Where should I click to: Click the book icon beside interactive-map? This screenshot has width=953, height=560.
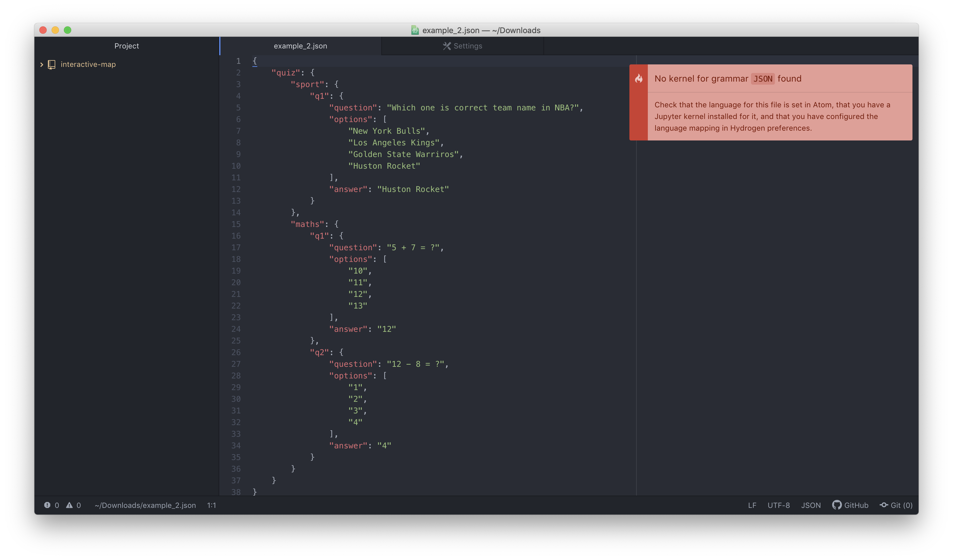tap(52, 64)
